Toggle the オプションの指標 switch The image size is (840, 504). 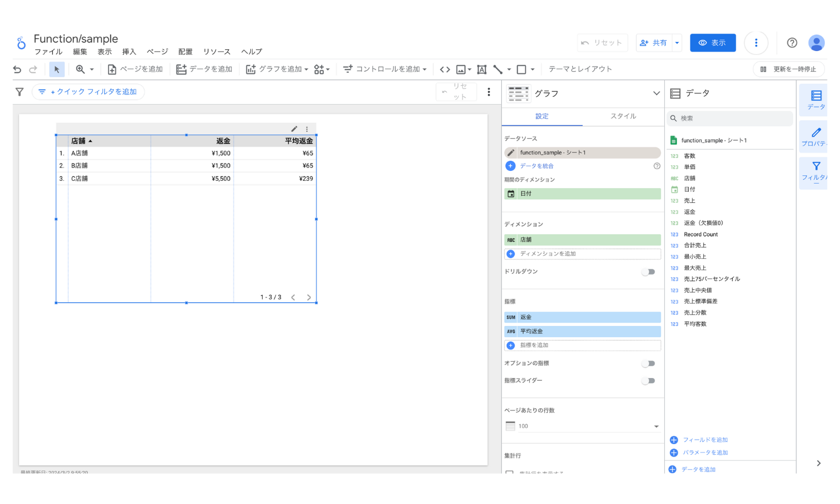pyautogui.click(x=648, y=363)
